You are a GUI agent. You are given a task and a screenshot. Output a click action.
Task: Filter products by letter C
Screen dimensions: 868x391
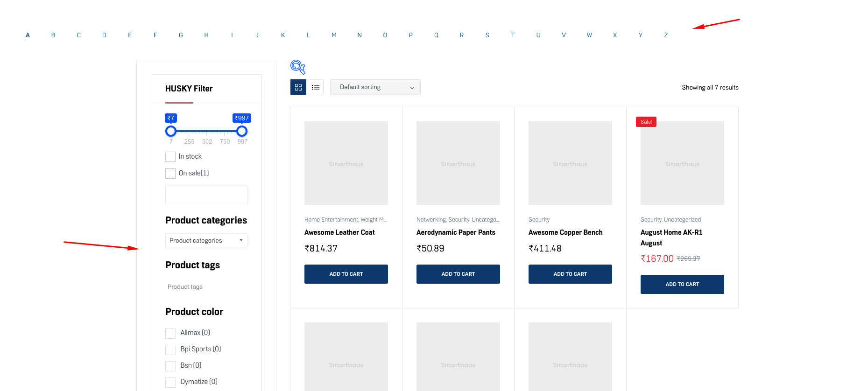click(79, 35)
